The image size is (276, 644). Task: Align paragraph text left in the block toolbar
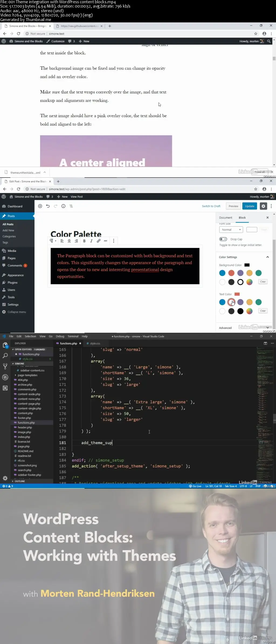click(x=62, y=241)
